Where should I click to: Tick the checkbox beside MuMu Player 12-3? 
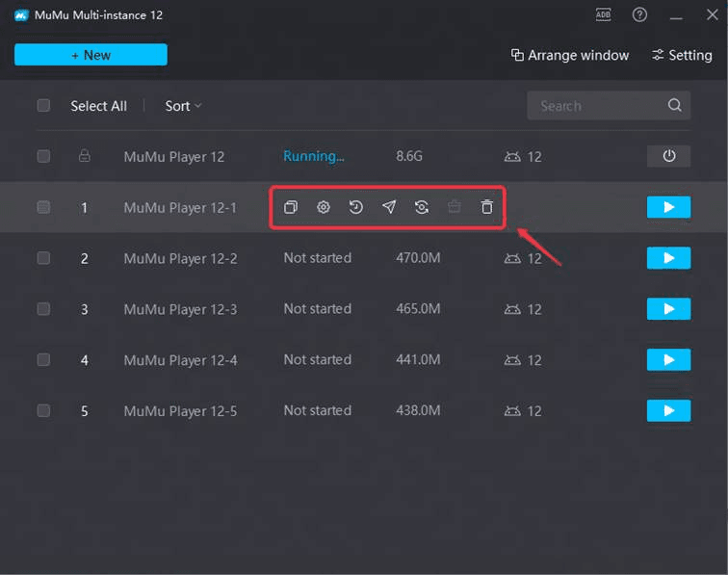[x=43, y=309]
